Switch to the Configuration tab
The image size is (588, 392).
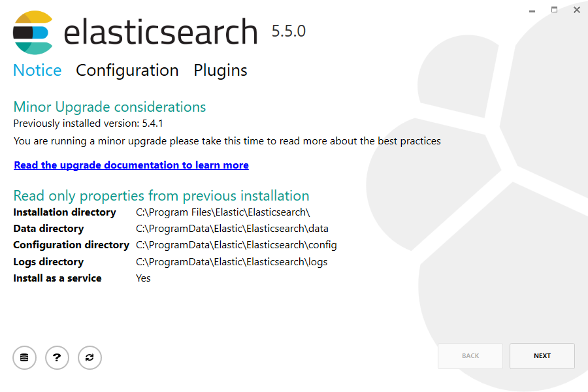(127, 71)
